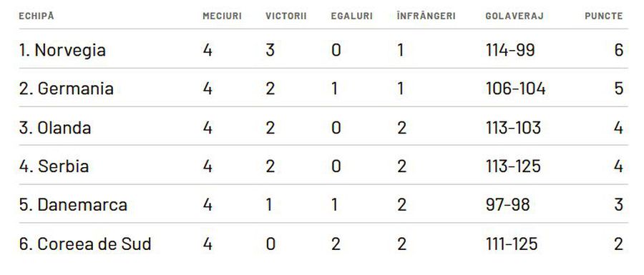Select Serbia's goal average 113-125

pos(513,166)
